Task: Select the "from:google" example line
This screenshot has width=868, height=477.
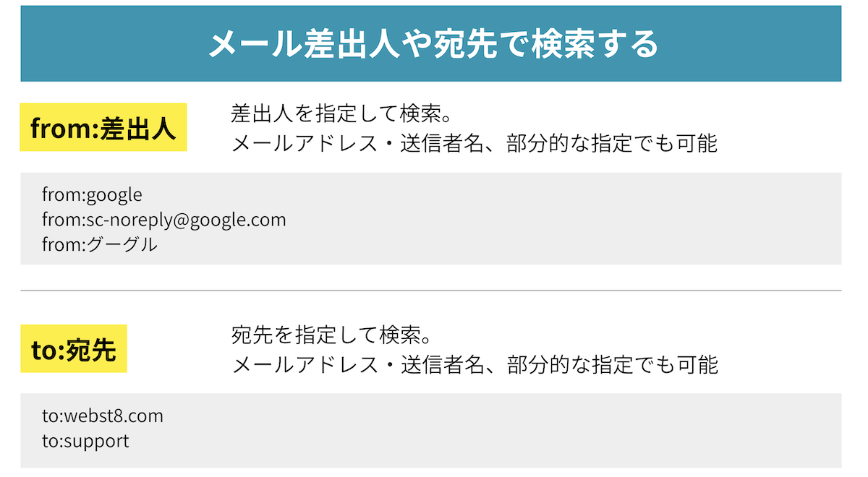Action: [x=92, y=195]
